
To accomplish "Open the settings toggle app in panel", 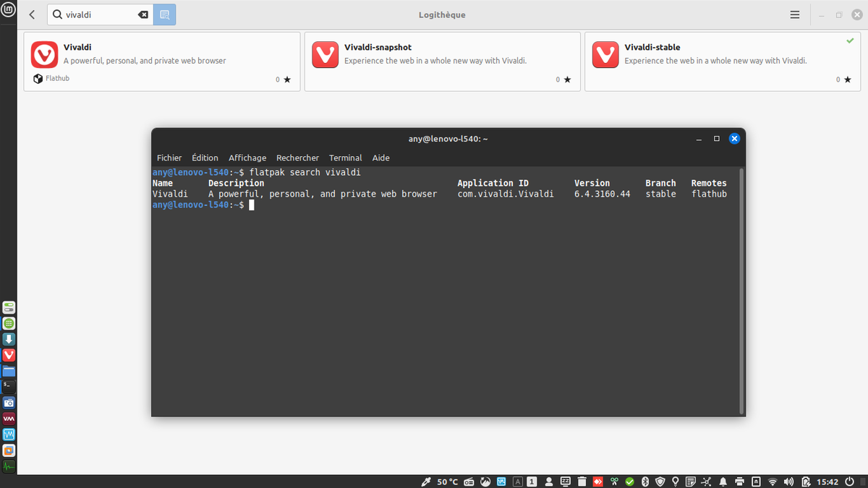I will click(9, 308).
